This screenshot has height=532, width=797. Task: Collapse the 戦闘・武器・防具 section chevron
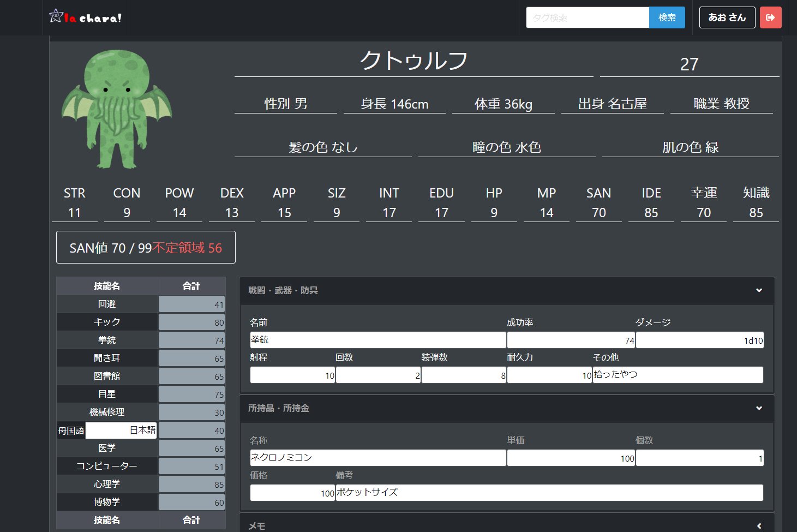[759, 290]
